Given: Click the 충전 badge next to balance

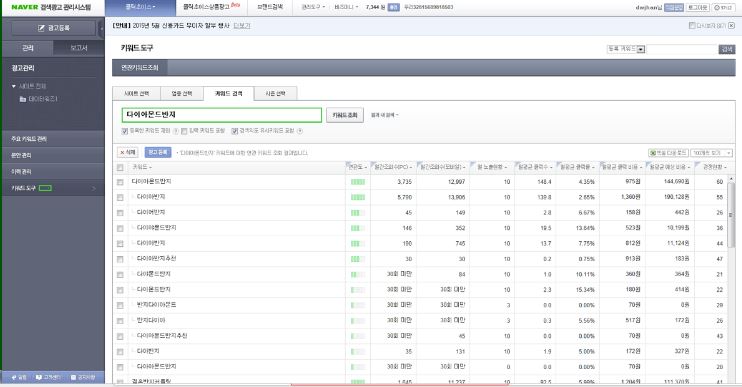Looking at the screenshot, I should click(394, 8).
